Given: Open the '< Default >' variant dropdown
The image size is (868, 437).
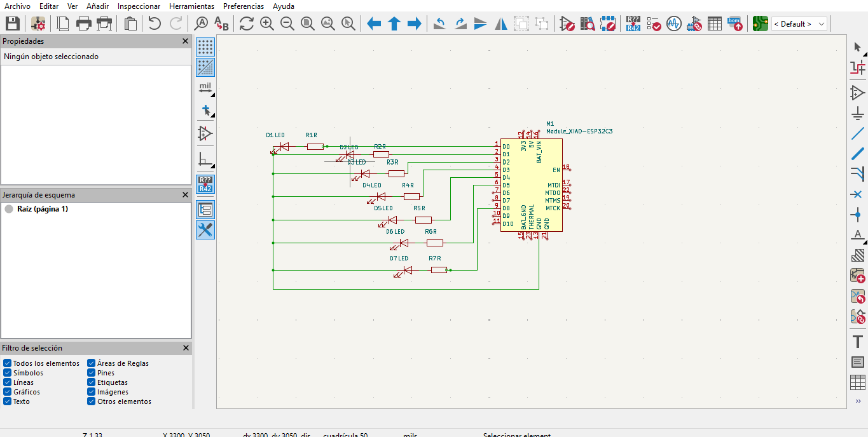Looking at the screenshot, I should coord(799,24).
